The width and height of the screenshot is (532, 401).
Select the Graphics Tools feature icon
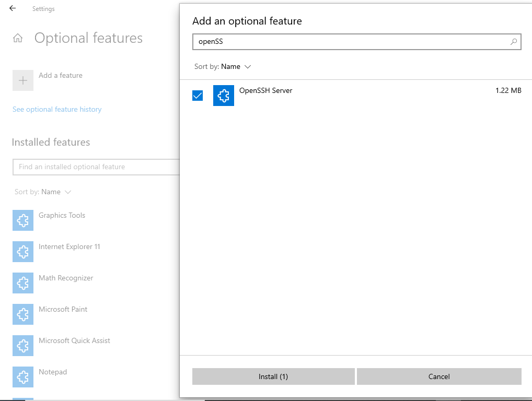[x=23, y=220]
